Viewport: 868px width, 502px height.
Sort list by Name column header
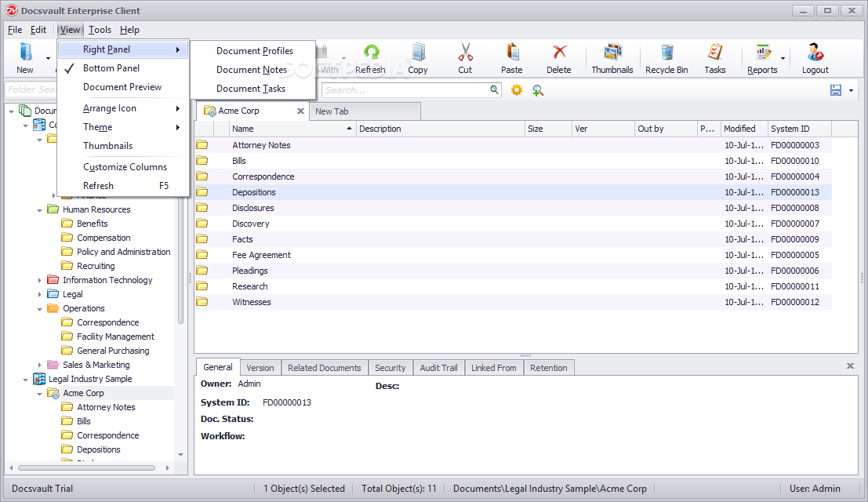[x=292, y=129]
